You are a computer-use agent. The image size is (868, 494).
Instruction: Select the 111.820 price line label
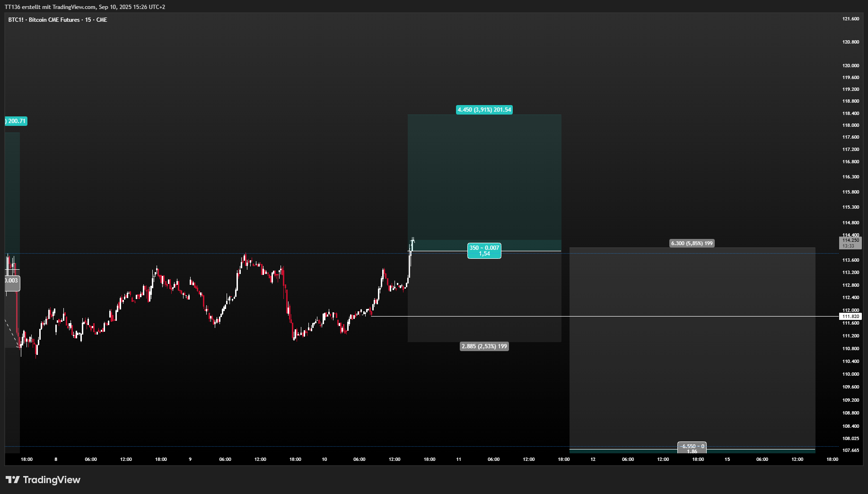tap(850, 317)
